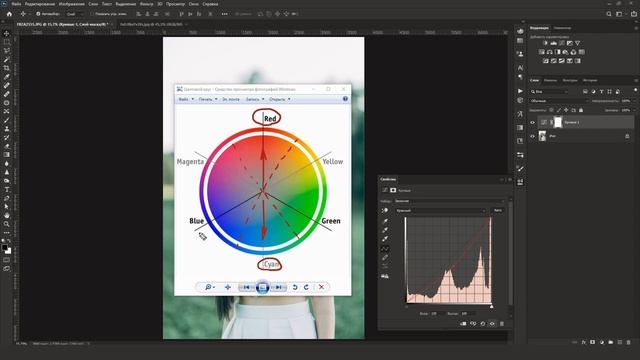Toggle lock all icon in Layers lock row
640x360 pixels.
581,110
